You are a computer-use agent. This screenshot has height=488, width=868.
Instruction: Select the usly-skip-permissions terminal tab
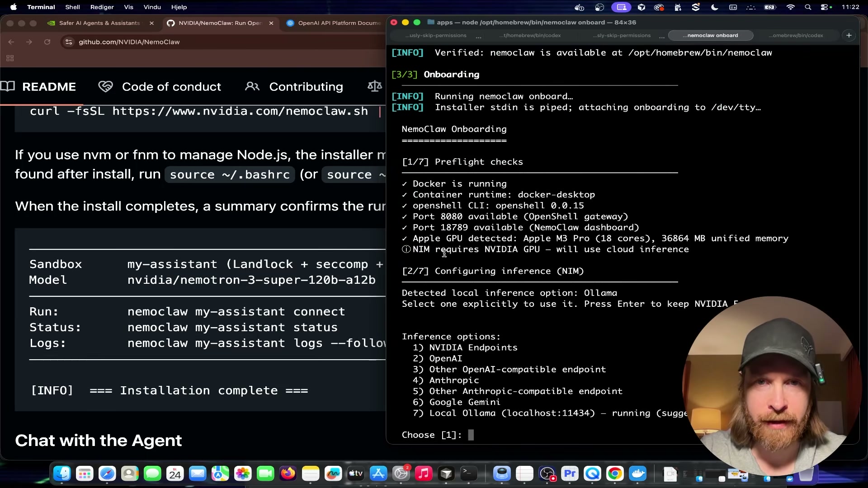click(436, 35)
